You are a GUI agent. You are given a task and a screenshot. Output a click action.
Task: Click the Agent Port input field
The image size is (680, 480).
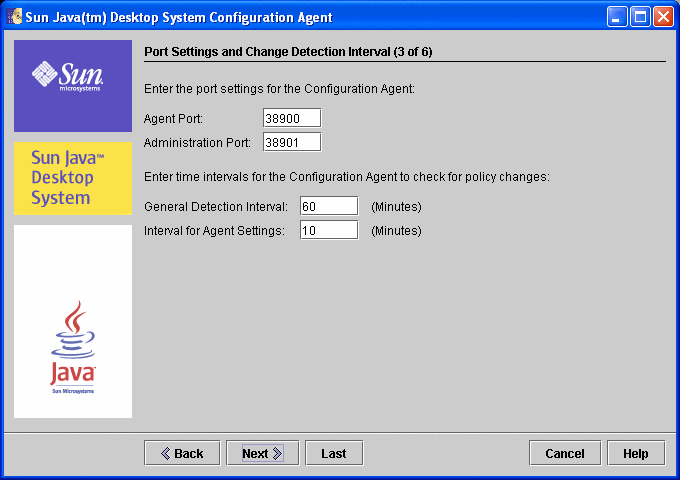pyautogui.click(x=292, y=118)
